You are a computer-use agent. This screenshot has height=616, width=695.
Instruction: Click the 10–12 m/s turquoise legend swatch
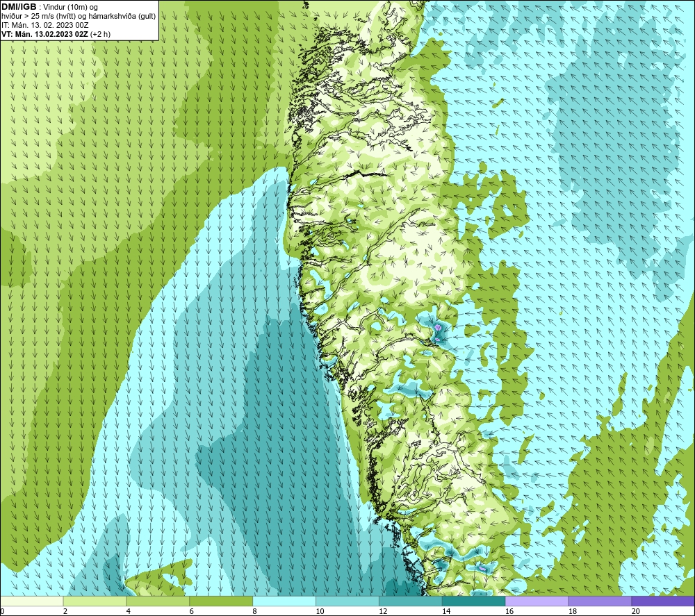click(x=347, y=601)
